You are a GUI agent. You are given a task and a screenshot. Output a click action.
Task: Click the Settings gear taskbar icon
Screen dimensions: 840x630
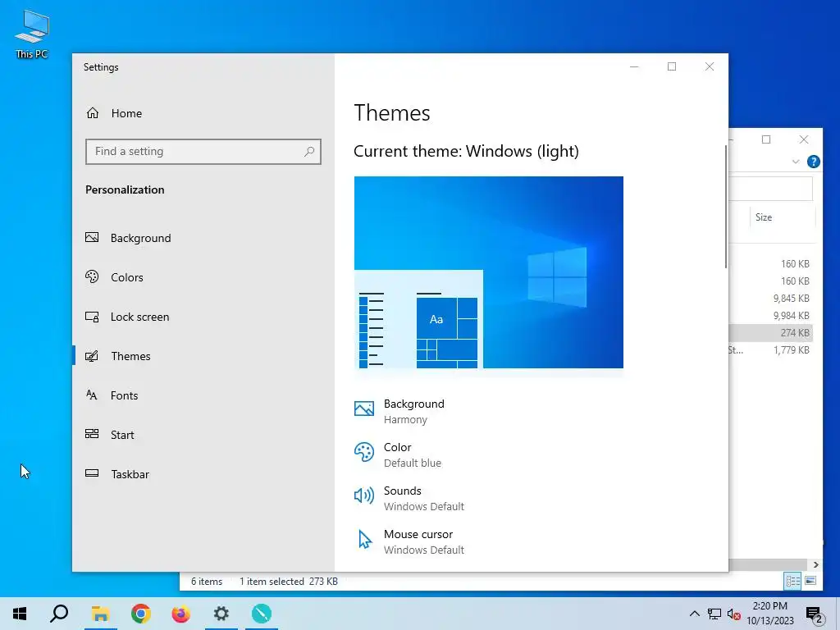click(x=221, y=614)
